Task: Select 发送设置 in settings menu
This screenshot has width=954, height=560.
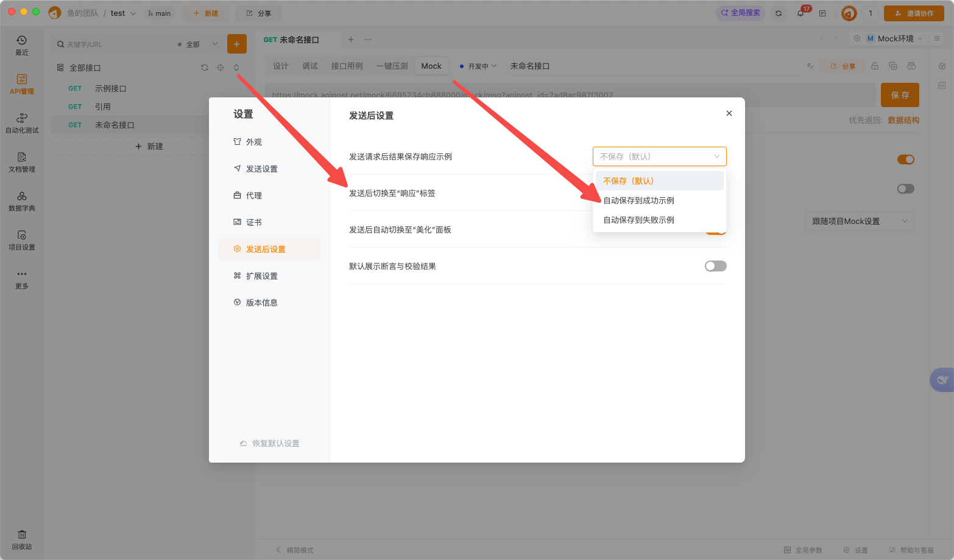Action: click(269, 169)
